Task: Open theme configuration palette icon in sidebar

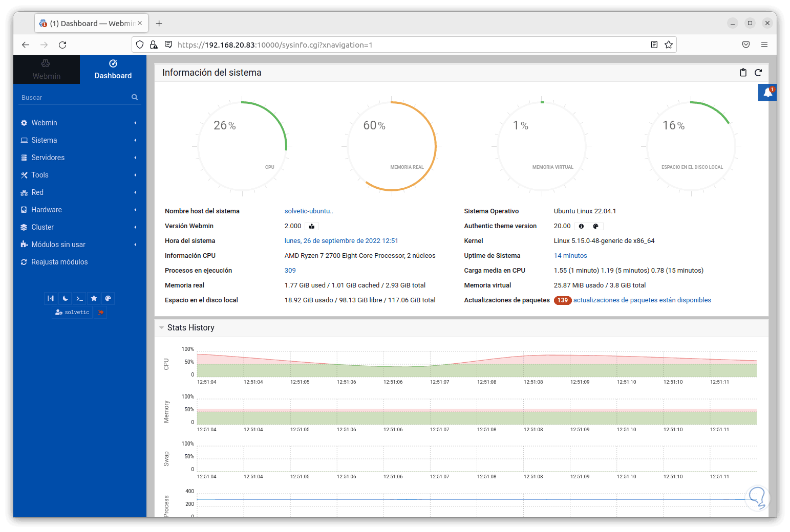Action: (108, 298)
